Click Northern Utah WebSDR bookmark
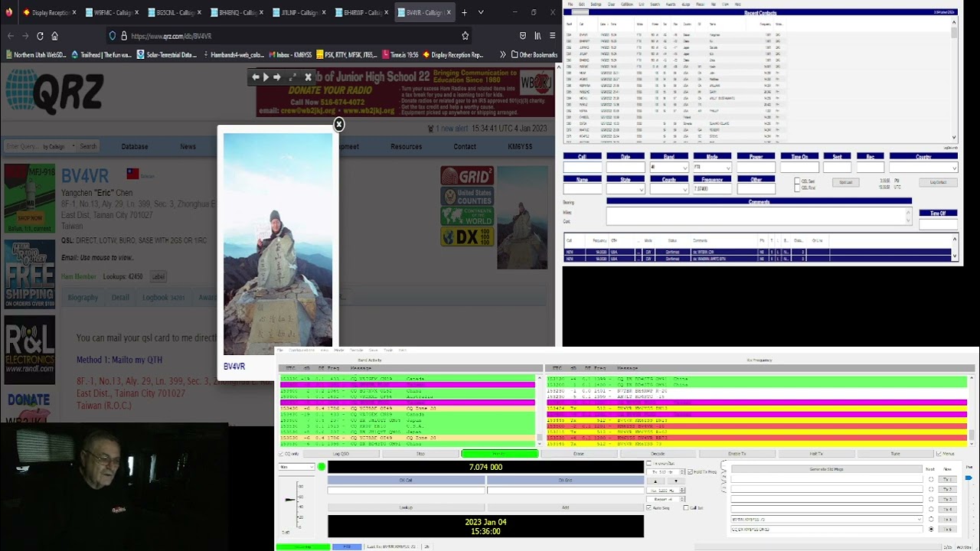The height and width of the screenshot is (551, 980). tap(36, 55)
